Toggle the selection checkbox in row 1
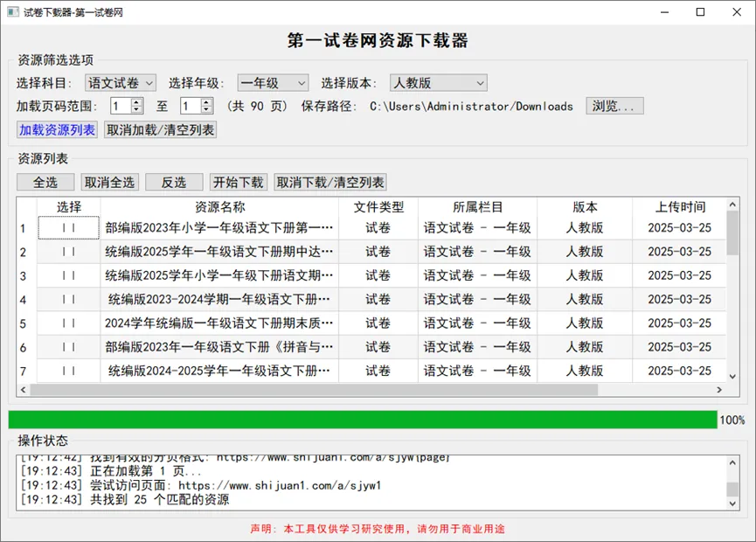Viewport: 756px width, 542px height. [x=68, y=227]
